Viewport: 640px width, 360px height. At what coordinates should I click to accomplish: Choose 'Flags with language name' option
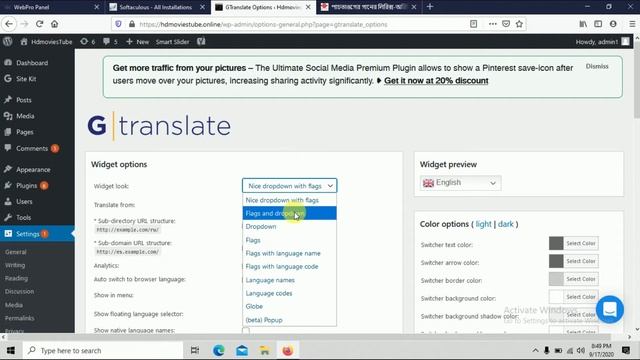[x=289, y=253]
